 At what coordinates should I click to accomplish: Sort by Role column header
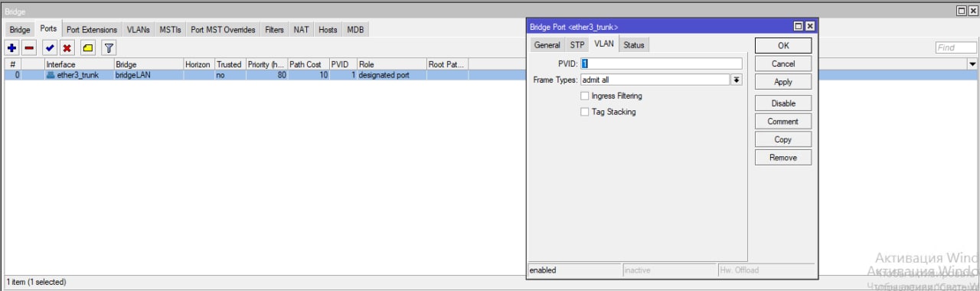[391, 64]
